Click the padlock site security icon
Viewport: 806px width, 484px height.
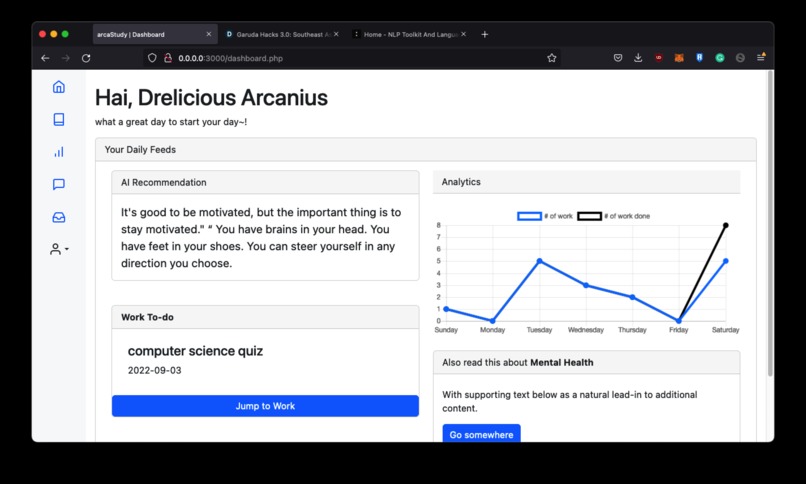click(168, 58)
